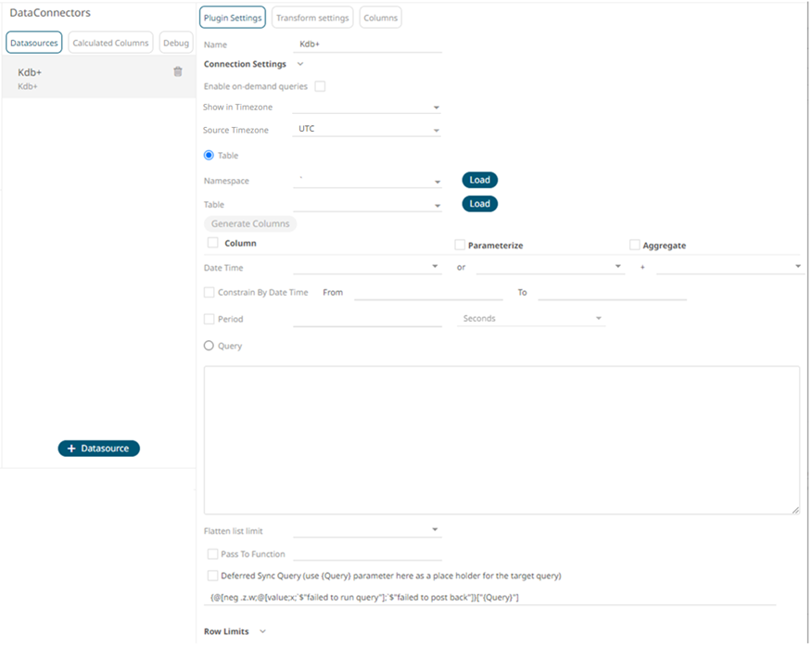Collapse the Connection Settings section
The height and width of the screenshot is (647, 812).
[x=299, y=65]
